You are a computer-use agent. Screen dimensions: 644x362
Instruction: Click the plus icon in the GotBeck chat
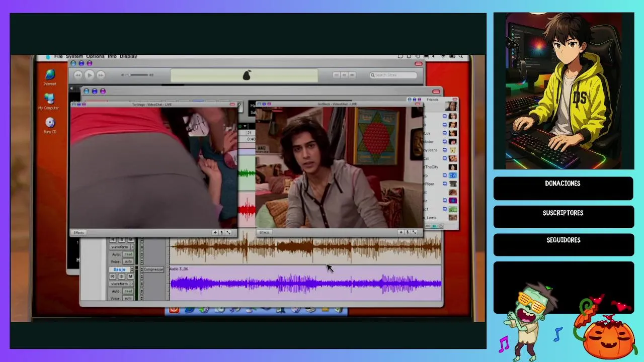[x=401, y=232]
